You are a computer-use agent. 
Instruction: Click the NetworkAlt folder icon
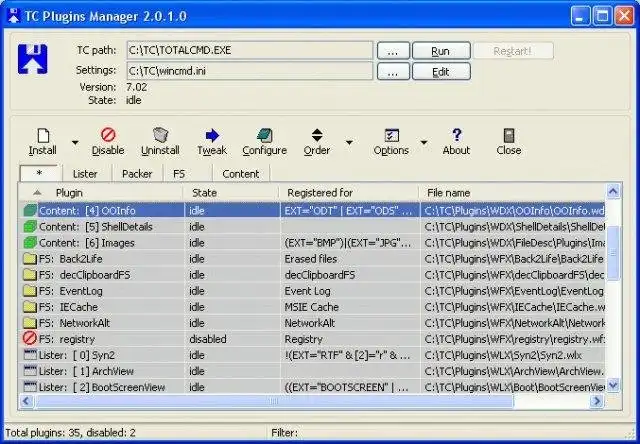click(x=30, y=323)
